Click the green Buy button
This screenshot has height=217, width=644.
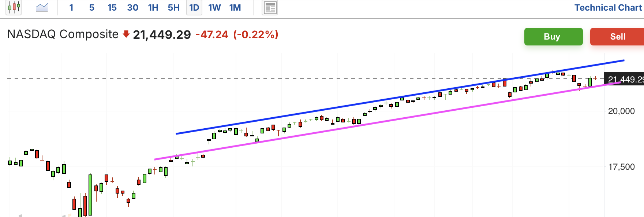553,37
